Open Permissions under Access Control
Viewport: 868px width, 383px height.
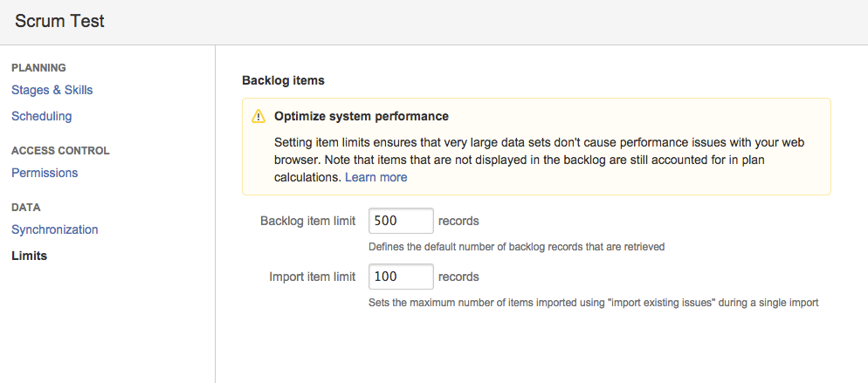45,173
